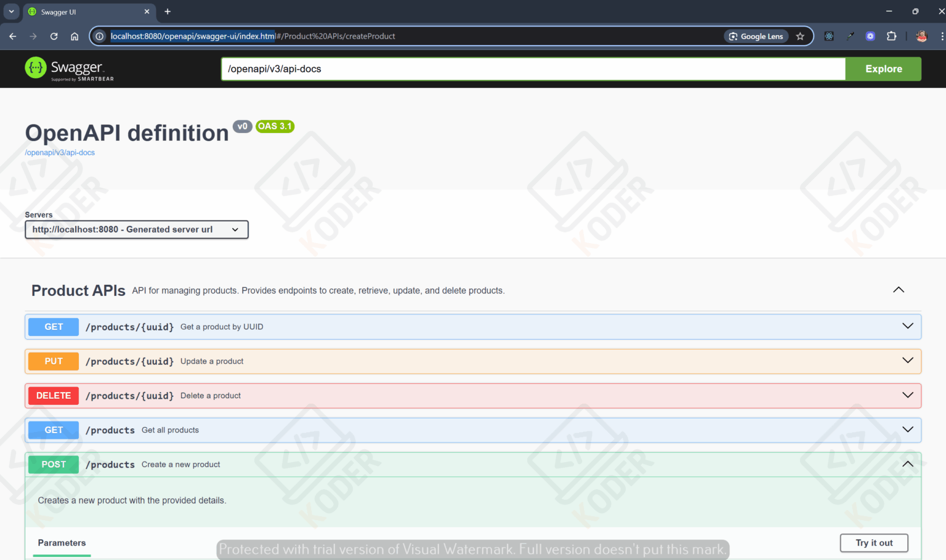Screen dimensions: 946x560
Task: Select the Parameters tab
Action: pyautogui.click(x=62, y=543)
